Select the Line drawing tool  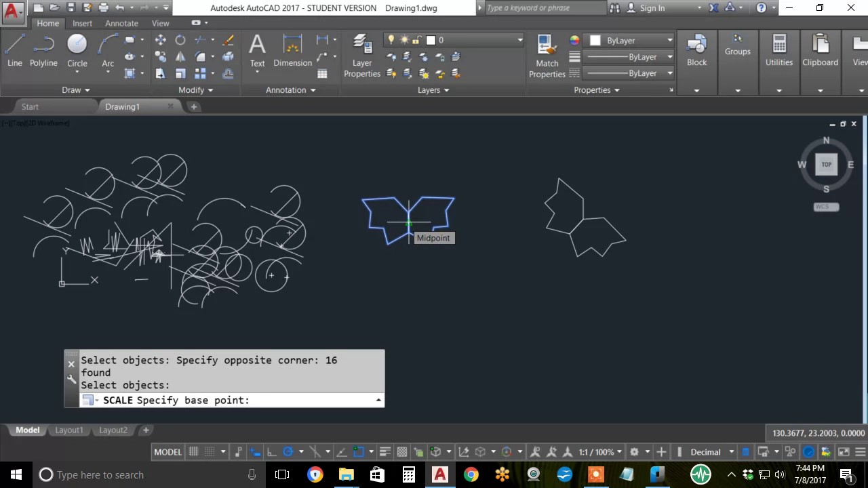pyautogui.click(x=14, y=51)
